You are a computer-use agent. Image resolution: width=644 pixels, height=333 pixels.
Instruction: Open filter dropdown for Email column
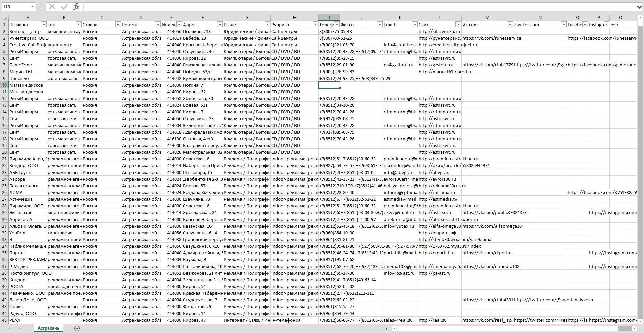click(415, 25)
